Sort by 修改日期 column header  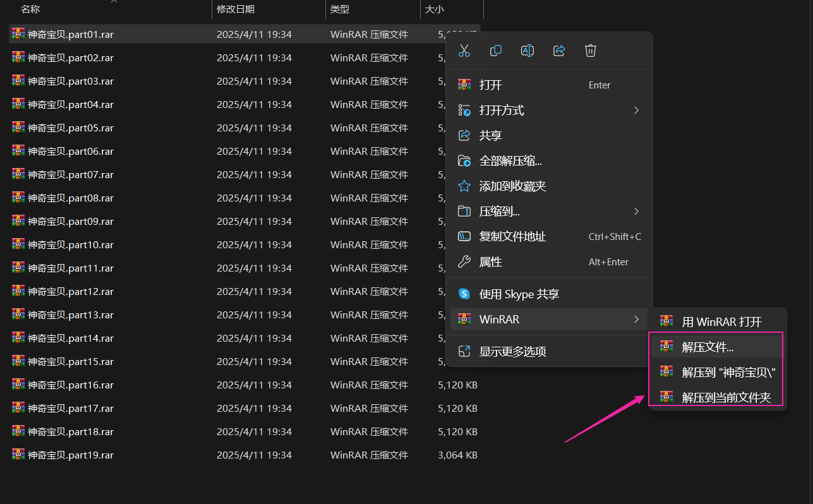click(236, 9)
